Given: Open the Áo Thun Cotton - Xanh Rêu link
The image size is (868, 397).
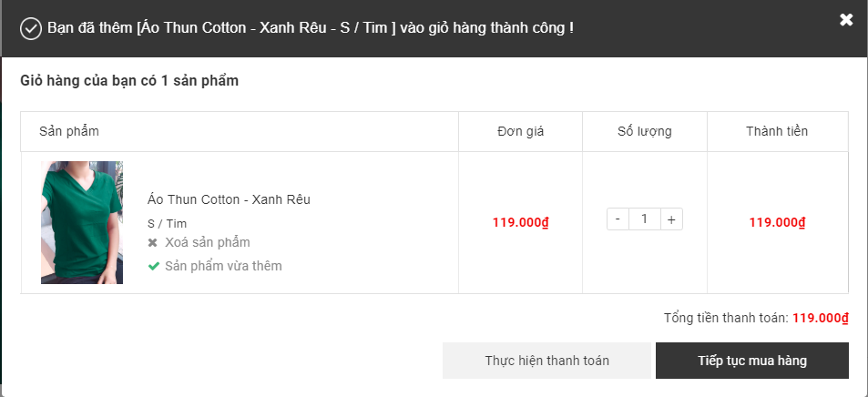Looking at the screenshot, I should [230, 199].
